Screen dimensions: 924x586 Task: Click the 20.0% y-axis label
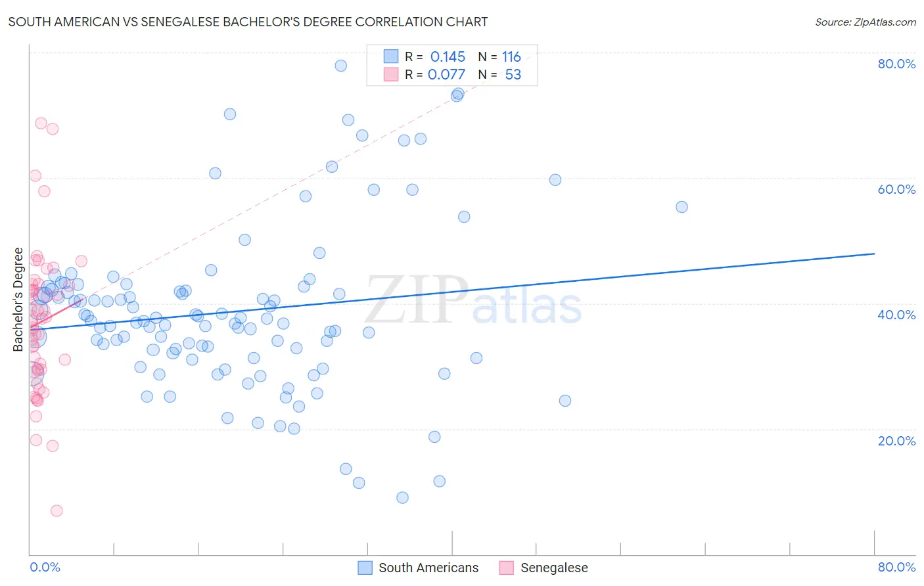pos(896,441)
